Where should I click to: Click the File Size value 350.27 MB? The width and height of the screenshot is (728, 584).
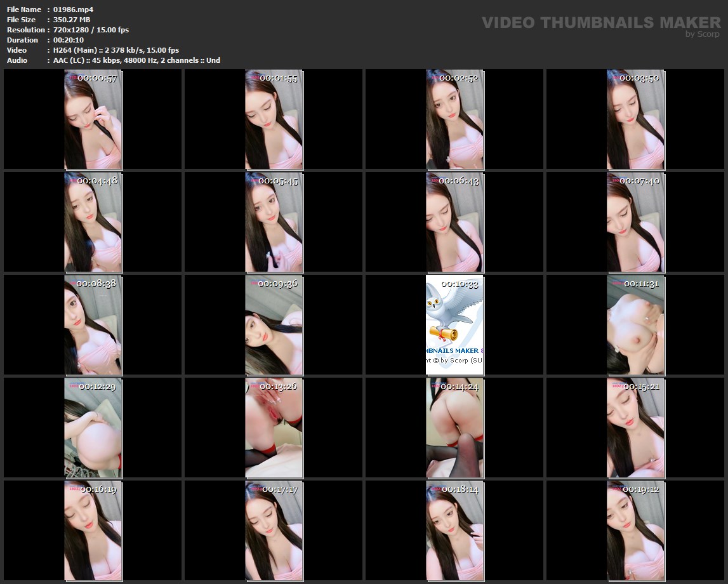pyautogui.click(x=71, y=20)
